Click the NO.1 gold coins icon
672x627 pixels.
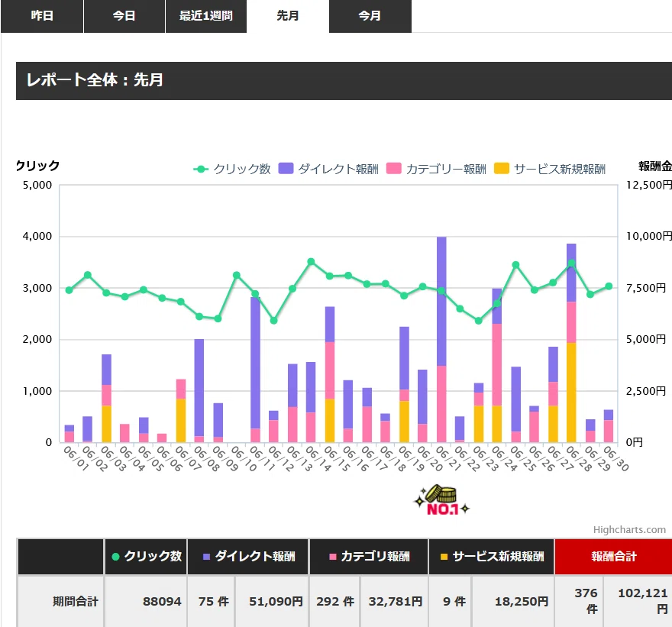(441, 499)
